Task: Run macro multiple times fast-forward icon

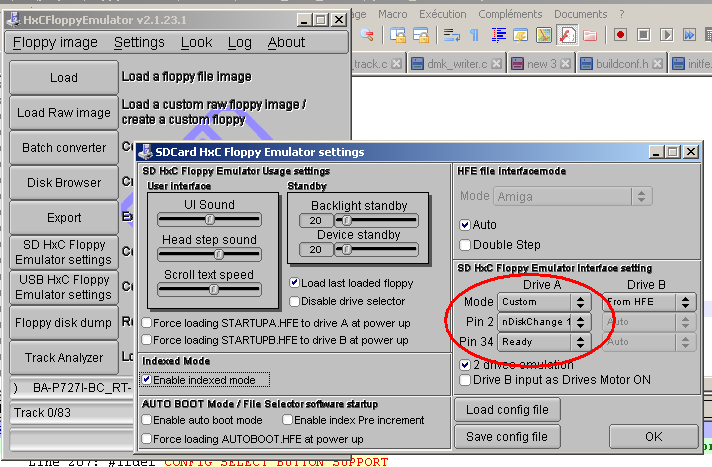Action: (689, 35)
